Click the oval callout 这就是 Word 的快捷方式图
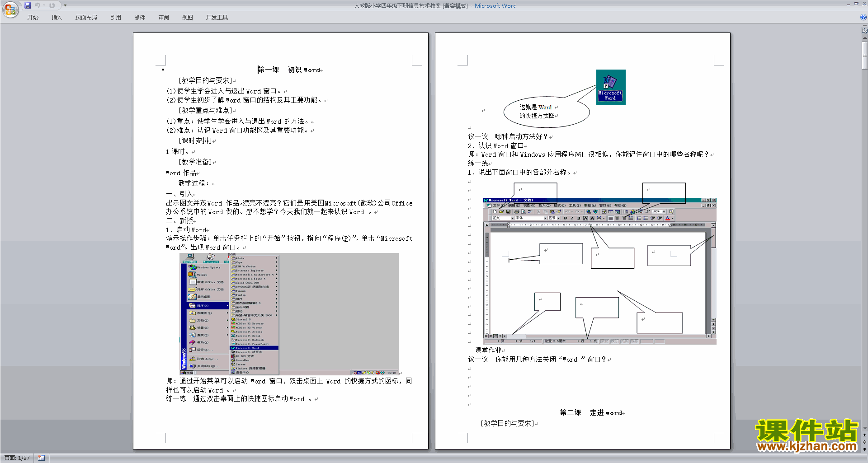This screenshot has height=463, width=868. (547, 112)
